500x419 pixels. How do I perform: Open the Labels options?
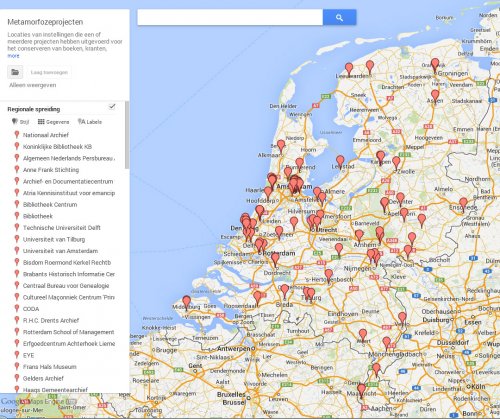[x=90, y=122]
